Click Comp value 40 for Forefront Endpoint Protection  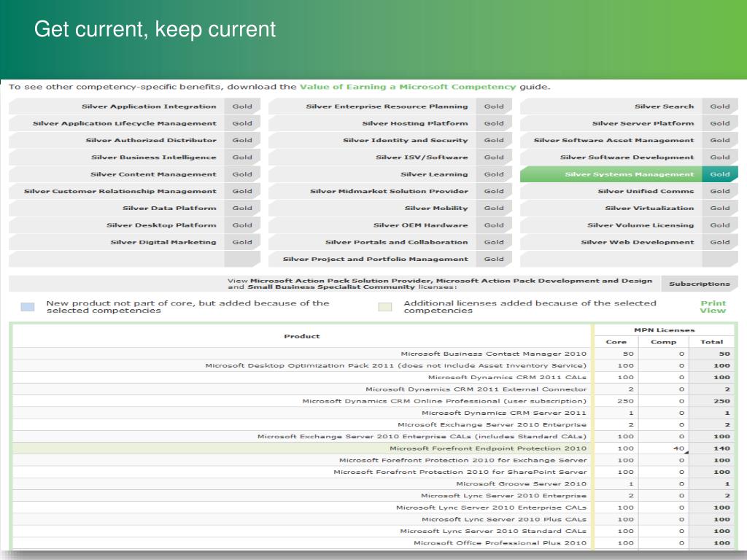click(x=679, y=448)
